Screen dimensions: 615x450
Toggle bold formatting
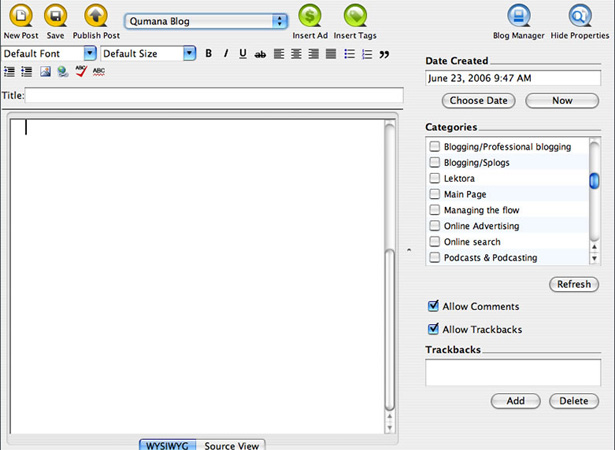(209, 53)
